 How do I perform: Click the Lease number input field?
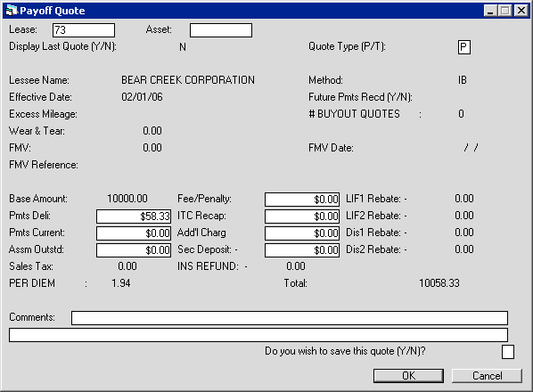pos(84,30)
